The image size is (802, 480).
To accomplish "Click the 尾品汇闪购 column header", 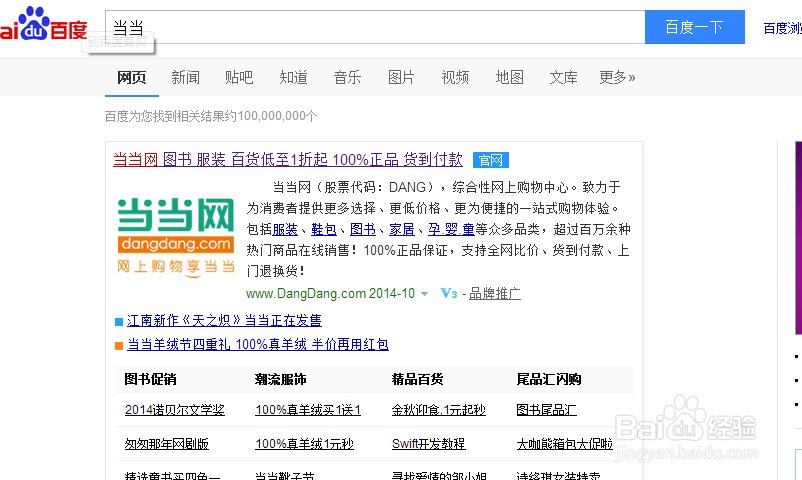I will (x=549, y=379).
